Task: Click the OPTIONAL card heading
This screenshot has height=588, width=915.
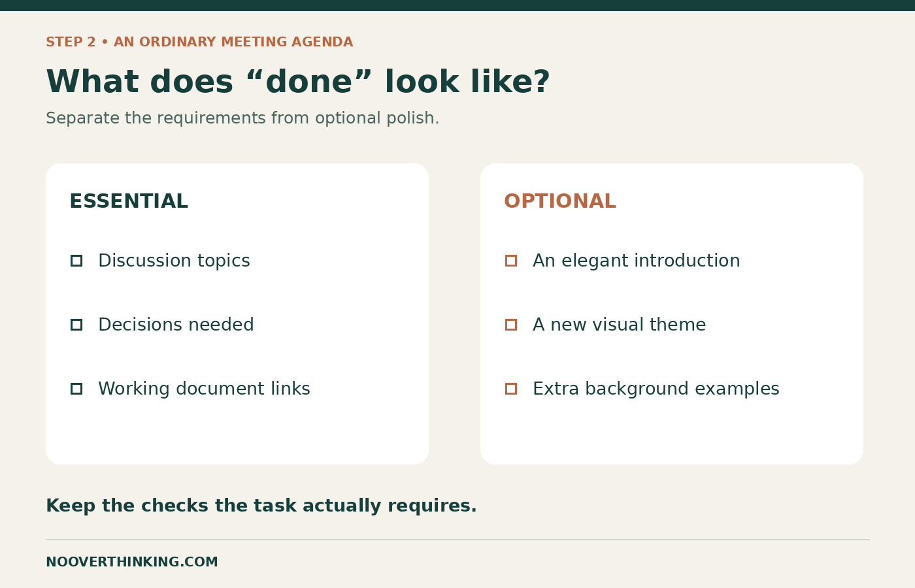Action: 560,201
